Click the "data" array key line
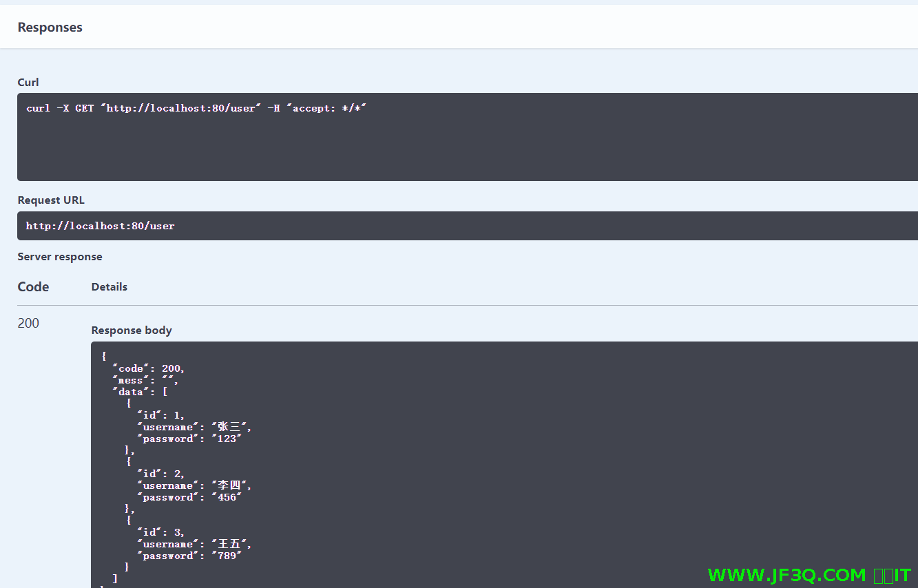Viewport: 918px width, 588px height. [x=140, y=392]
